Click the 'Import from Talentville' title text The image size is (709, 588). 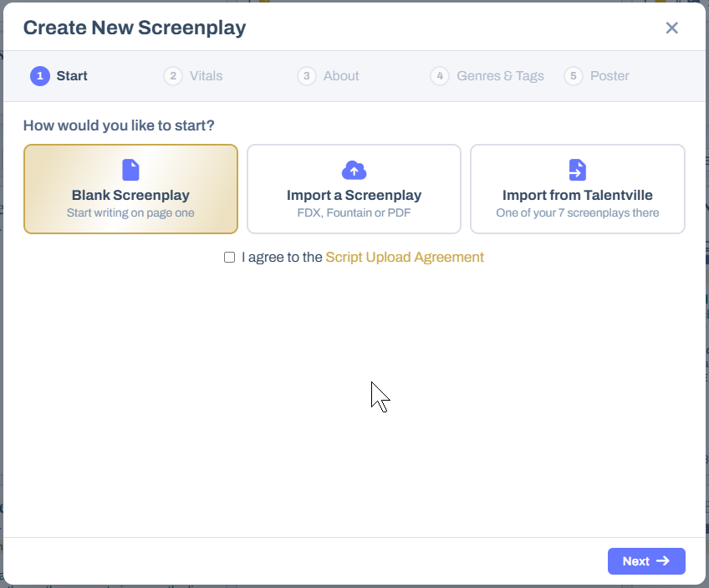coord(578,196)
